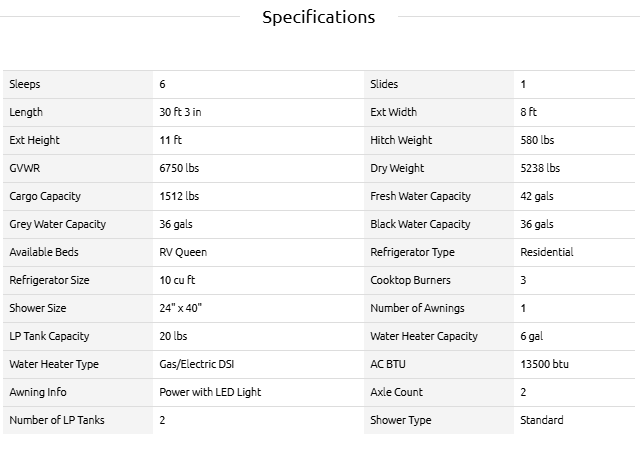Click the Cargo Capacity label
This screenshot has width=640, height=457.
(x=45, y=197)
